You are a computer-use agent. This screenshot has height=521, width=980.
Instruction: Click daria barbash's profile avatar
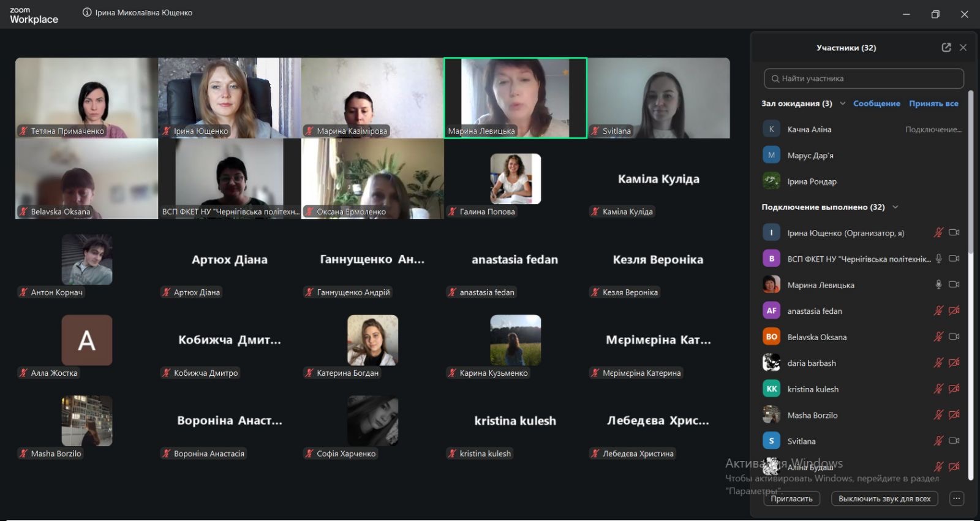(x=771, y=363)
